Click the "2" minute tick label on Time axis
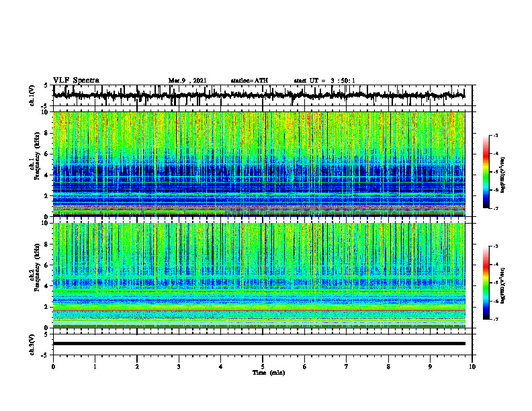The width and height of the screenshot is (532, 411). point(137,367)
